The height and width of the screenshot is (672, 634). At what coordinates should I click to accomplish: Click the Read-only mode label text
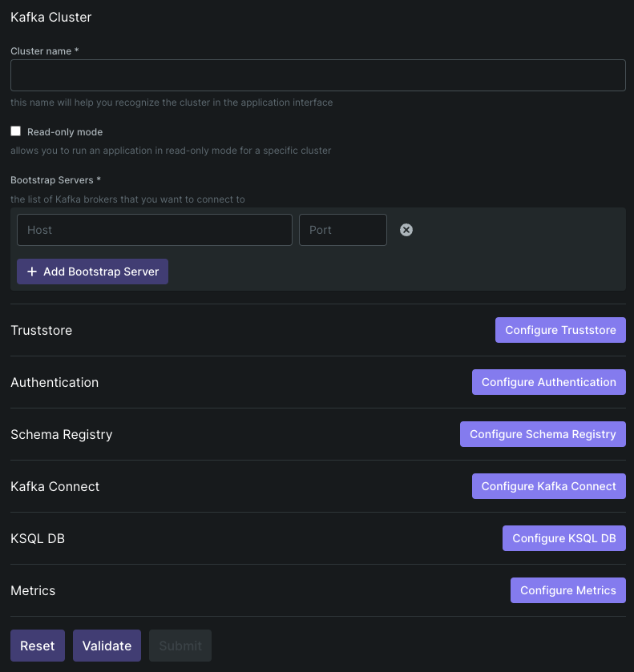65,132
